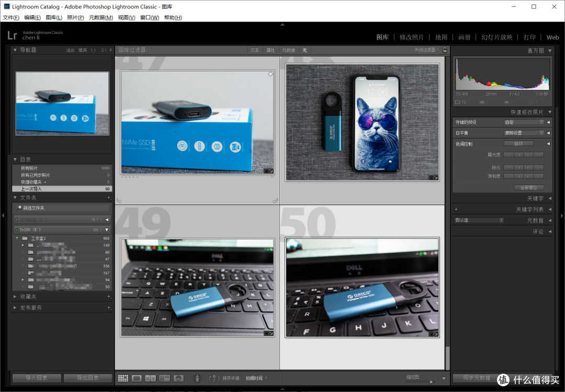Open Survey view icon in toolbar

[x=165, y=378]
